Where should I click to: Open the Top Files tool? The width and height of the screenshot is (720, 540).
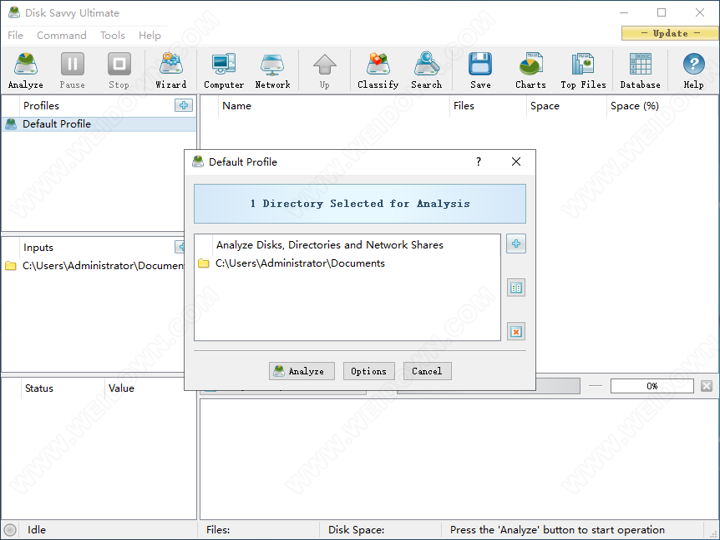point(583,70)
